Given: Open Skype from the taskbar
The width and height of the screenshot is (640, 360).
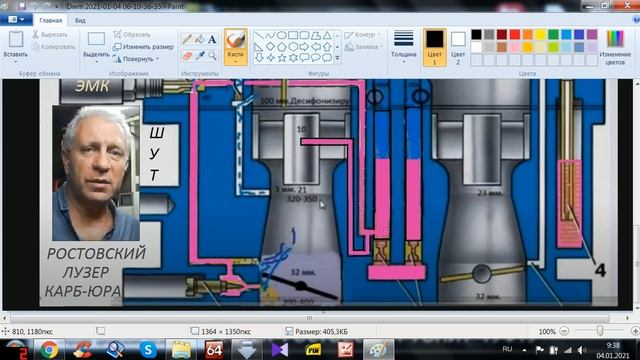Looking at the screenshot, I should (148, 350).
